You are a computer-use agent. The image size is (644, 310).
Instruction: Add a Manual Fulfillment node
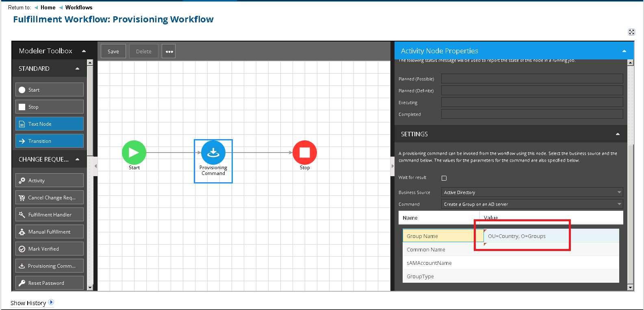tap(50, 232)
